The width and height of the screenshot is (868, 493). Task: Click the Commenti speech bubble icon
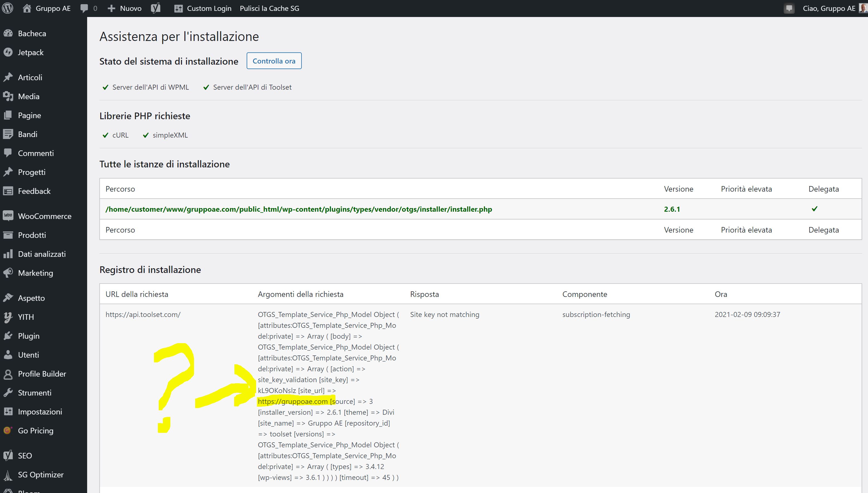[x=8, y=153]
